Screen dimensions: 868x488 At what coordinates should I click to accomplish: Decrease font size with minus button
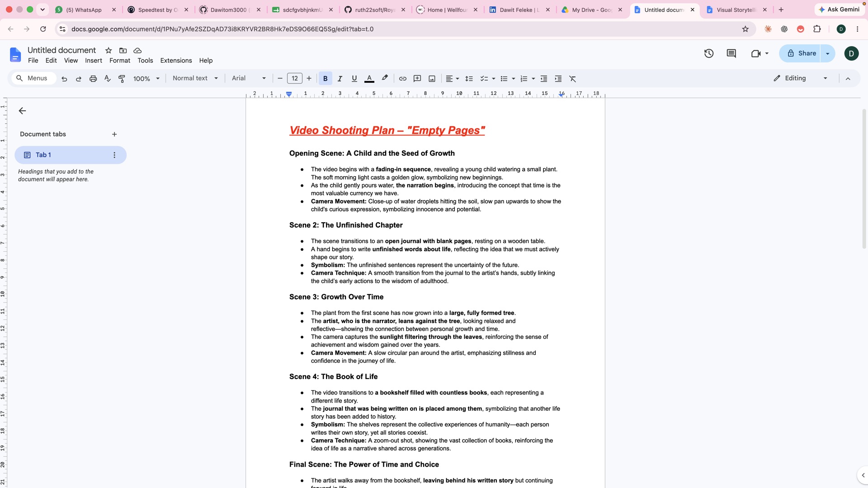[x=280, y=79]
